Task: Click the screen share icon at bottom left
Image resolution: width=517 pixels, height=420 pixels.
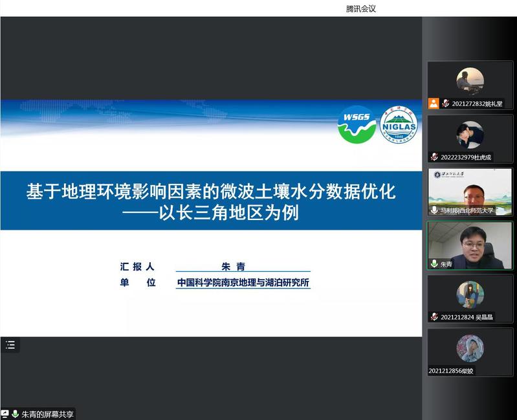Action: point(5,414)
